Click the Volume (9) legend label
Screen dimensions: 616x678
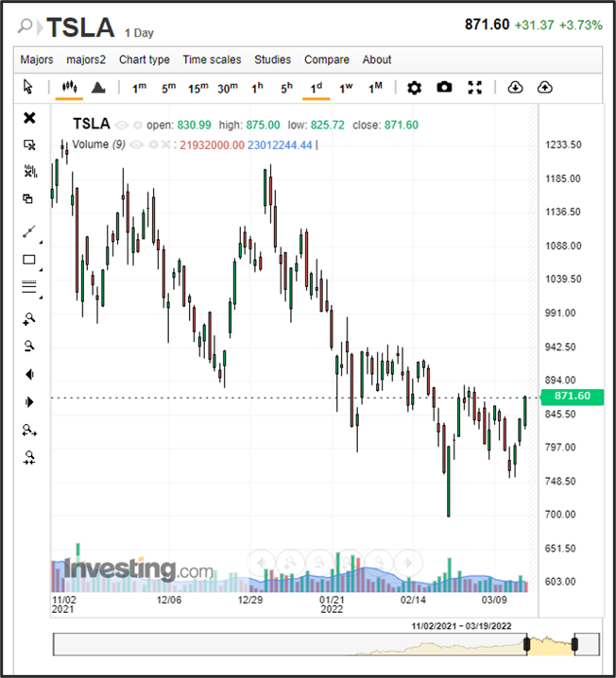pos(98,144)
